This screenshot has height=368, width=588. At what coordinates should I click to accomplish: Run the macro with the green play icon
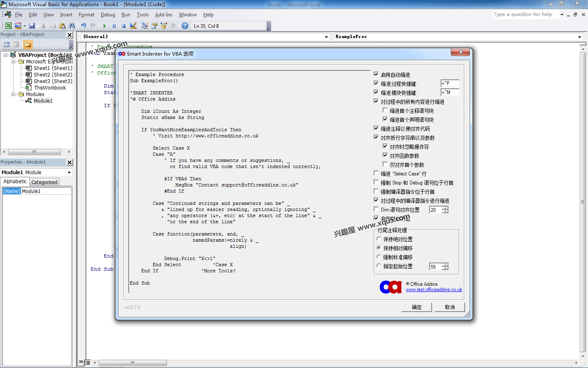click(x=105, y=26)
